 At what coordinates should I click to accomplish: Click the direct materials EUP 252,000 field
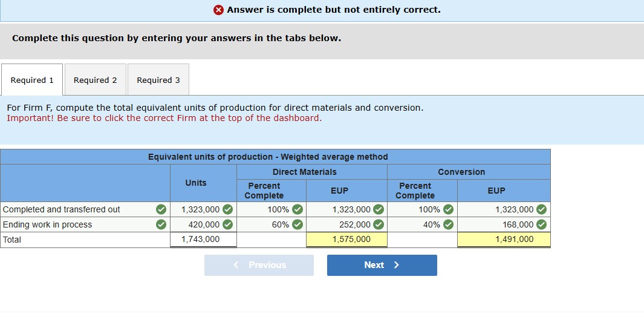[346, 225]
